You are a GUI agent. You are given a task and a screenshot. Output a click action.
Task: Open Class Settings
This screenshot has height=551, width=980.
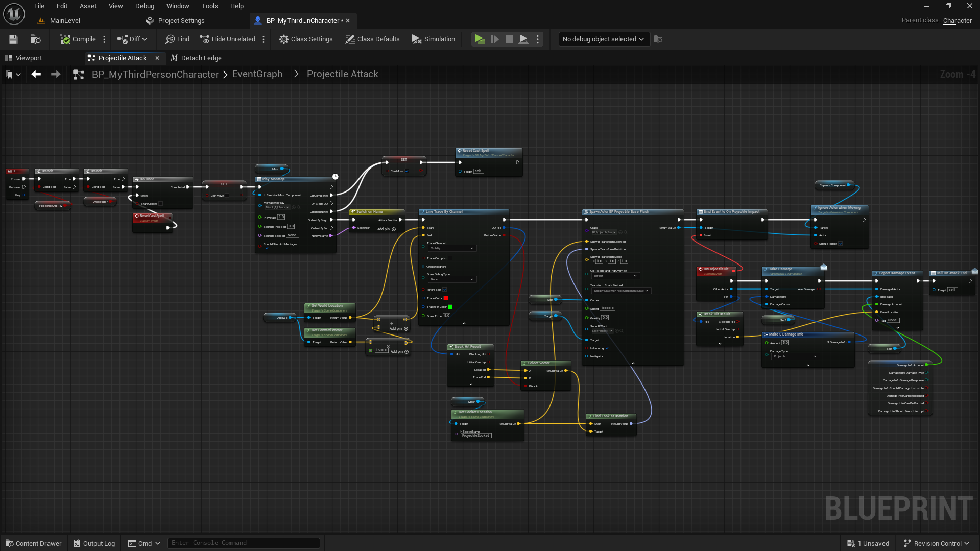(x=306, y=39)
